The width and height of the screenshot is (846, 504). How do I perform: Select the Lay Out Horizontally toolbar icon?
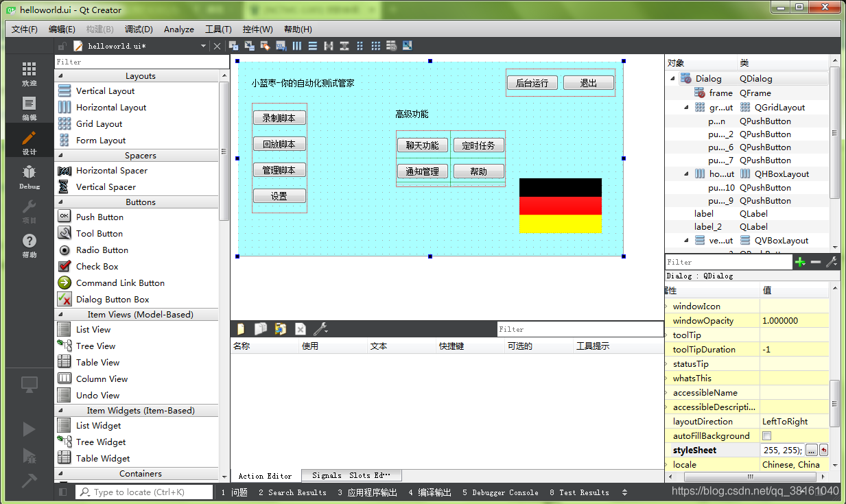(x=297, y=45)
